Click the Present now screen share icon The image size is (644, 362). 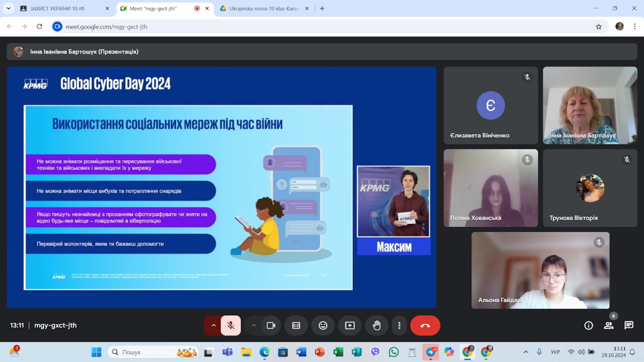coord(350,325)
